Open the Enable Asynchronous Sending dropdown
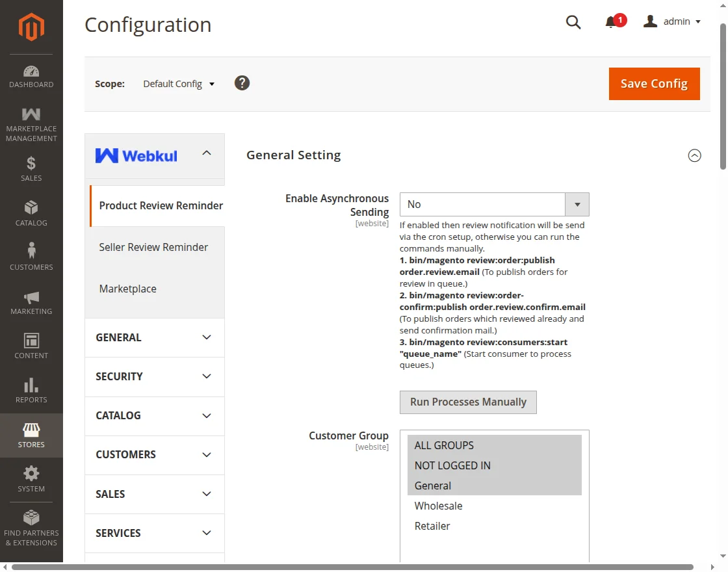 tap(494, 204)
